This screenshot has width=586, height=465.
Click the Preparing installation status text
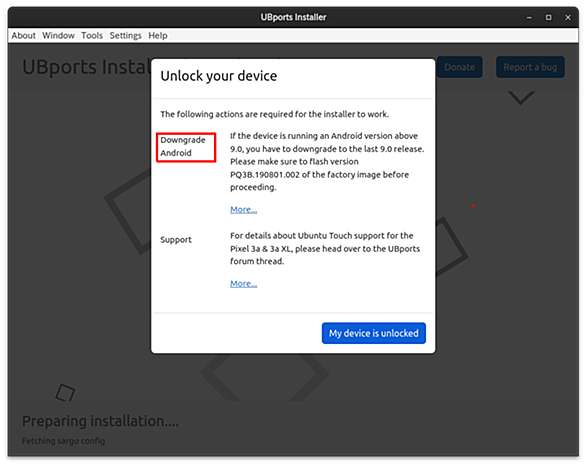(100, 421)
